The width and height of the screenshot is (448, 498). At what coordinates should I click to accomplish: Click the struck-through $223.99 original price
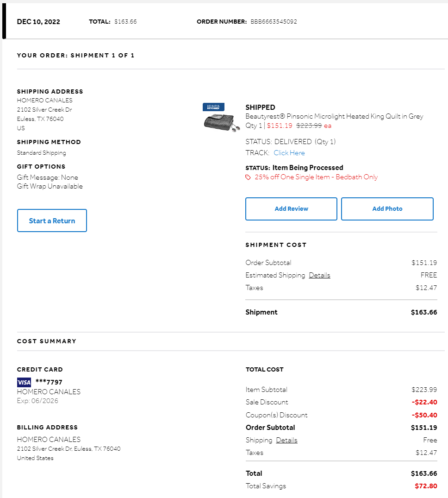point(309,126)
